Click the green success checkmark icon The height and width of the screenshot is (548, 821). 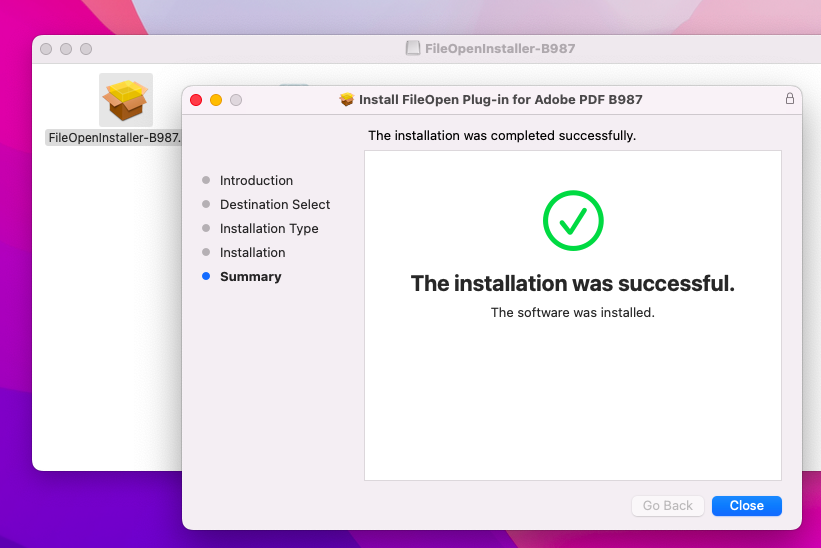(573, 220)
